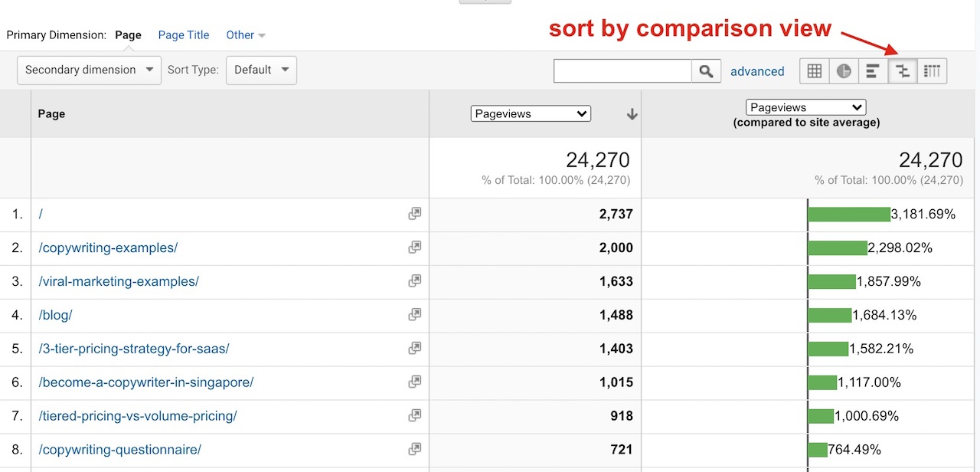
Task: Open the /become-a-copywriter-in-singapore/ page link
Action: pos(146,382)
